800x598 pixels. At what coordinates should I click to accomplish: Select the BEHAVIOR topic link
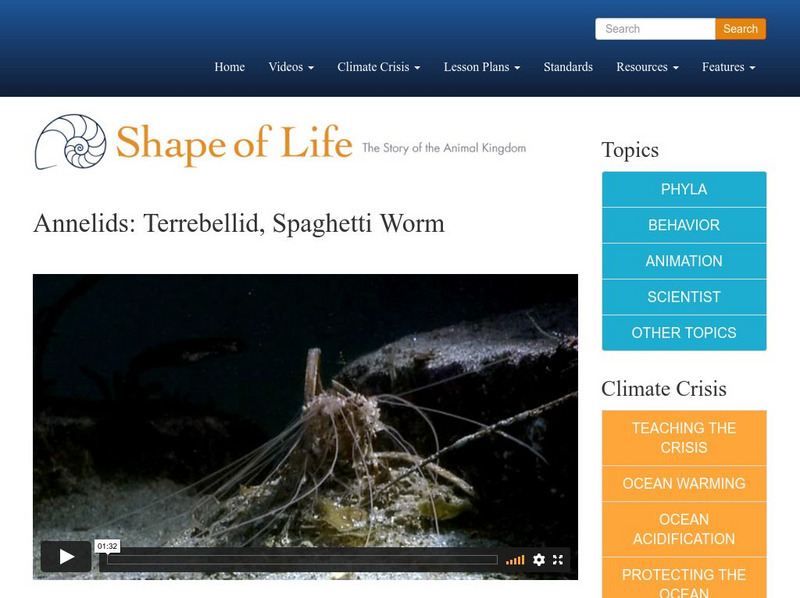[x=683, y=225]
